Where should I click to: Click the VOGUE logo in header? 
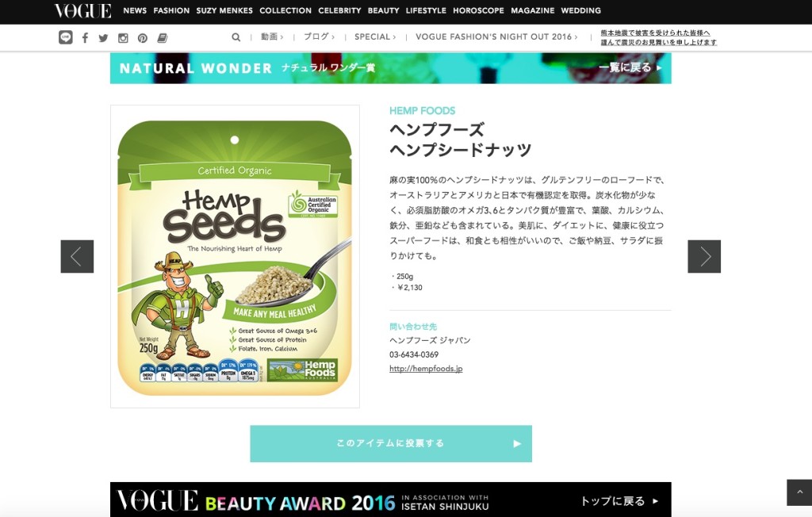82,10
